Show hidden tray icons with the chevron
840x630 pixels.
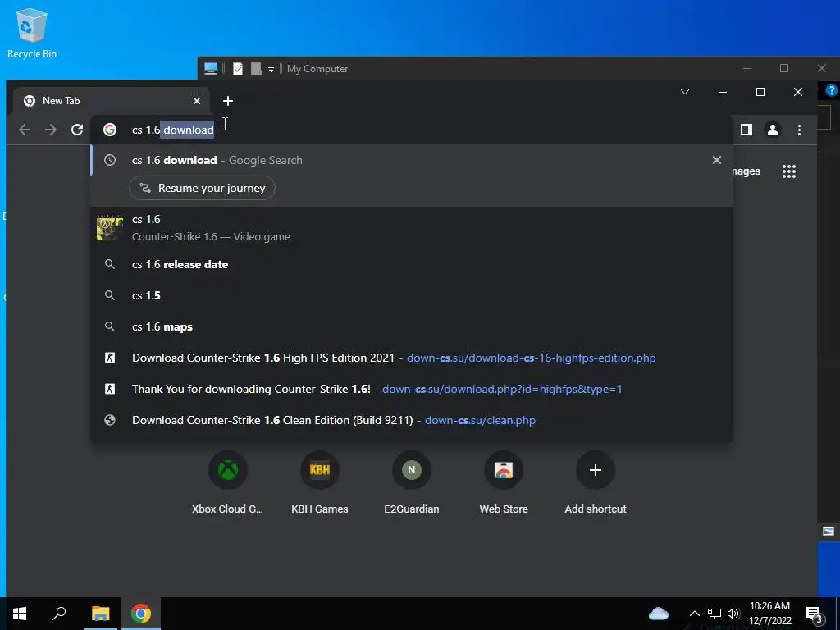[694, 614]
